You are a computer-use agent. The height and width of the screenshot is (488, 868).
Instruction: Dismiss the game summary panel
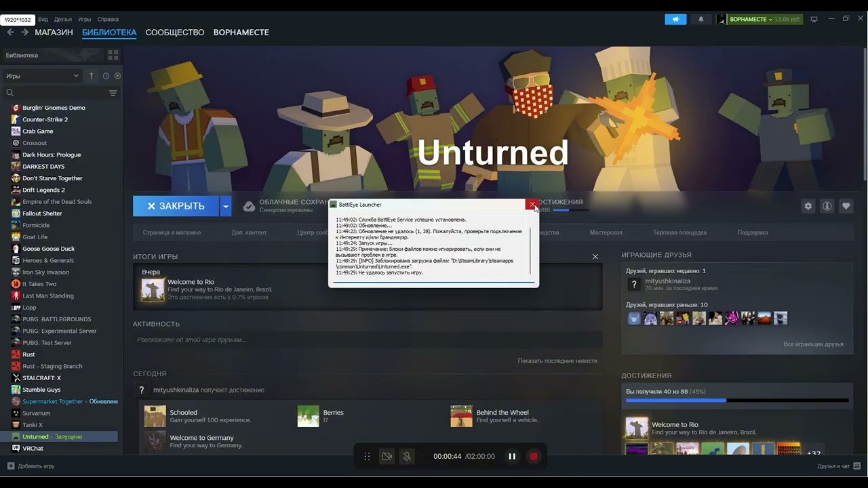(595, 257)
